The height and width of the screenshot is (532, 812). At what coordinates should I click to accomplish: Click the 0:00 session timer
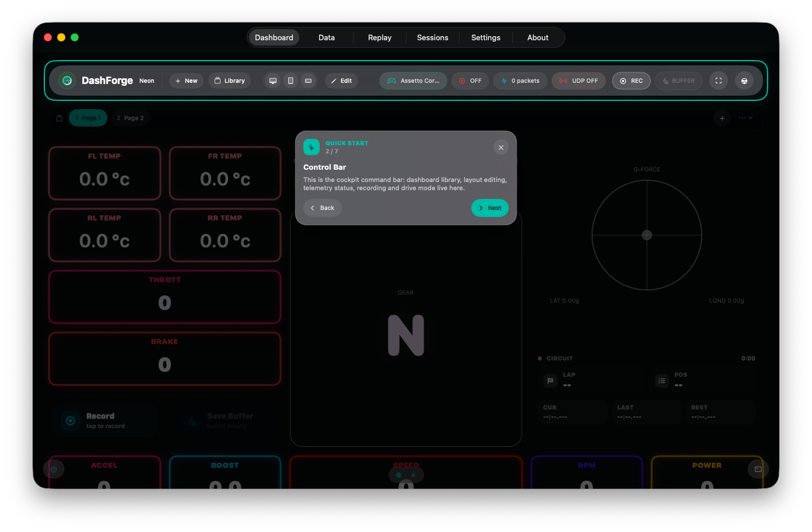[x=748, y=359]
